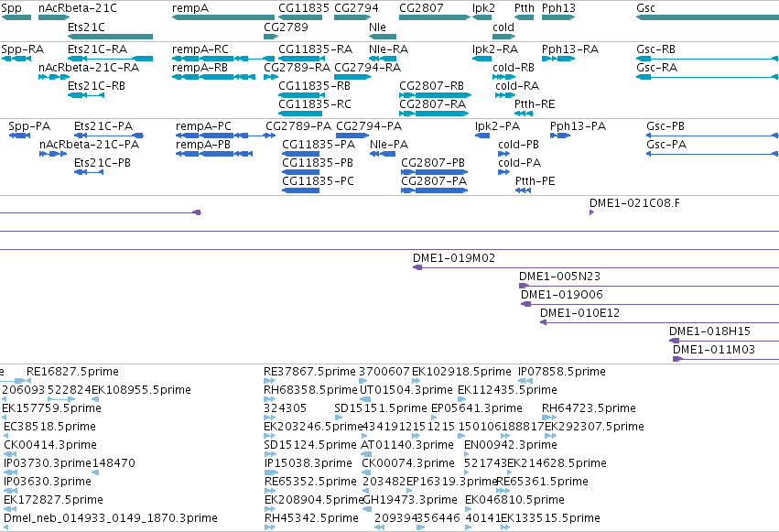Select transcript CG2807-RB
The image size is (779, 532).
coord(435,95)
